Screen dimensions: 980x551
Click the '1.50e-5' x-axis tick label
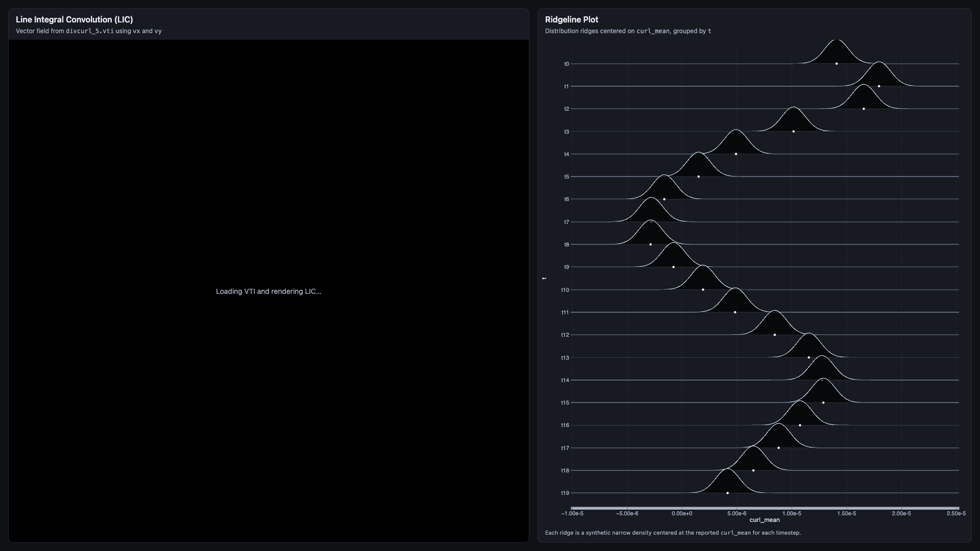pos(847,513)
